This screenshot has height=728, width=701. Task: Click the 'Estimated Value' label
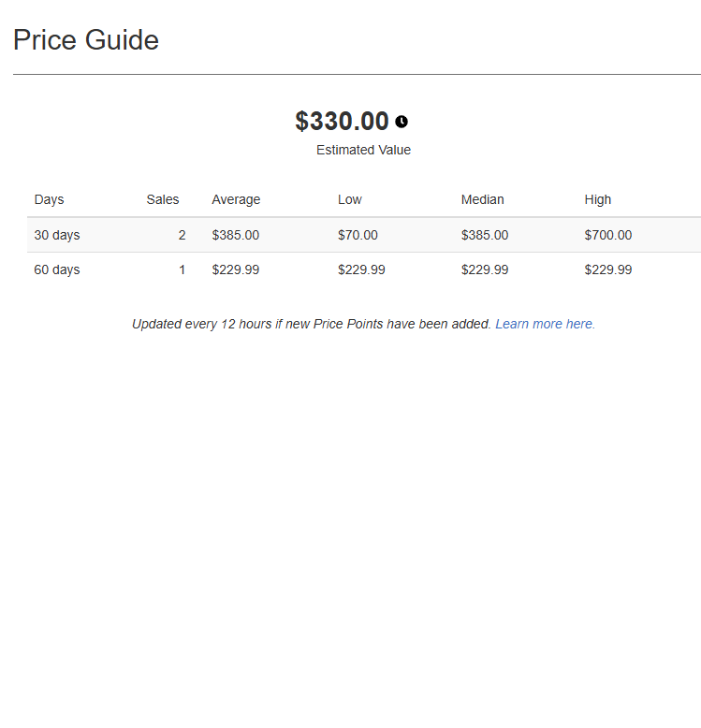[363, 150]
